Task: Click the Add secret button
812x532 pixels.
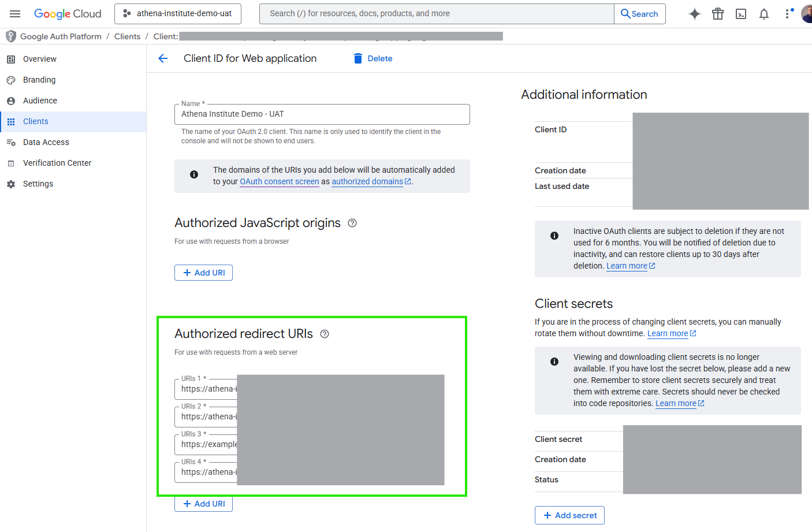Action: (569, 515)
